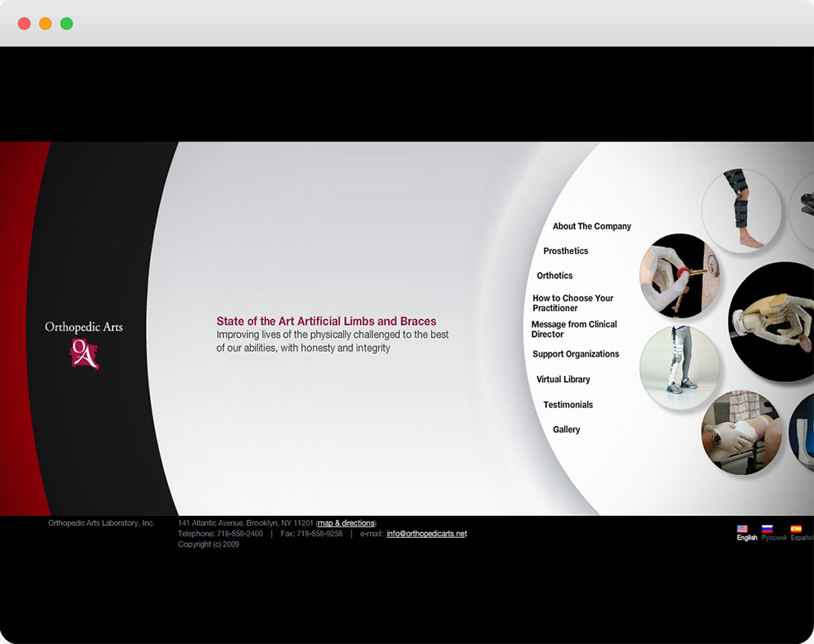This screenshot has height=644, width=814.
Task: Select How to Choose Your Practitioner
Action: (572, 303)
